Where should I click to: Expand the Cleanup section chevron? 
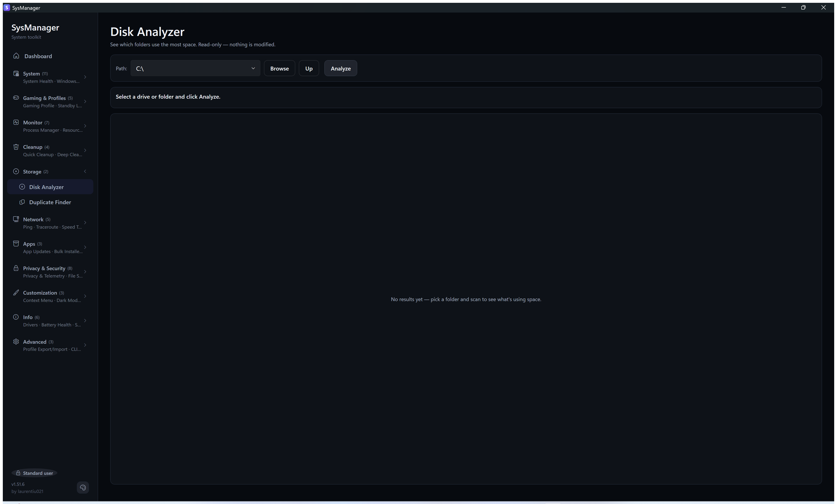[85, 150]
